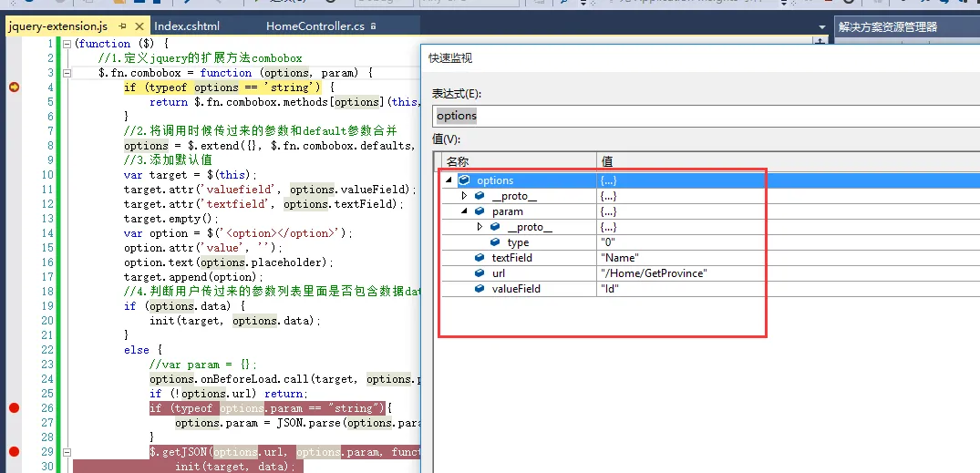Click the valueField field icon

point(480,289)
